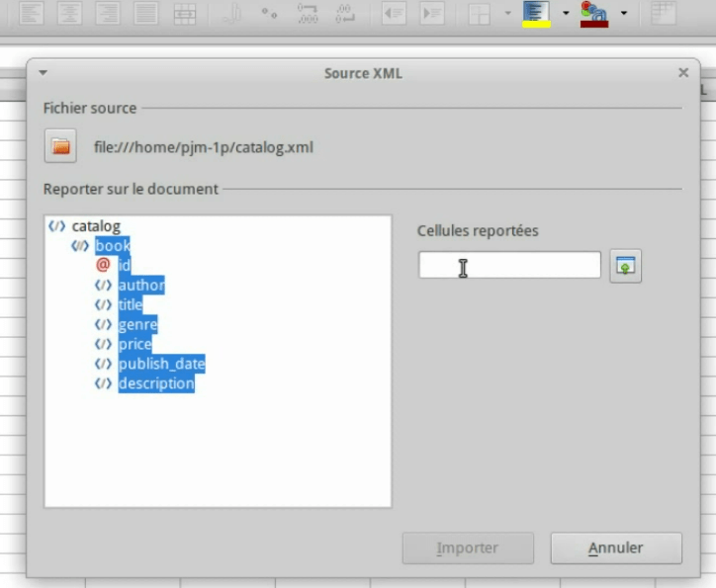This screenshot has width=716, height=588.
Task: Click the shrink range selector icon
Action: tap(625, 266)
